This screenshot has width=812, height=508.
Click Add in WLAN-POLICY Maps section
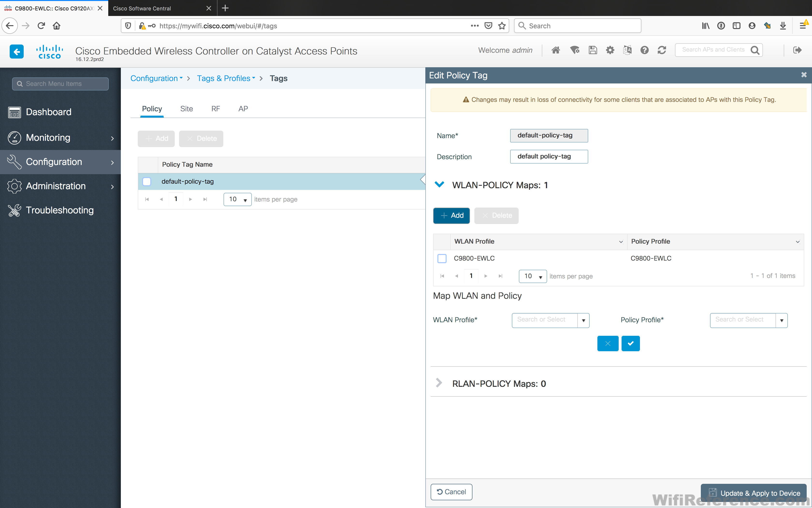pyautogui.click(x=451, y=216)
